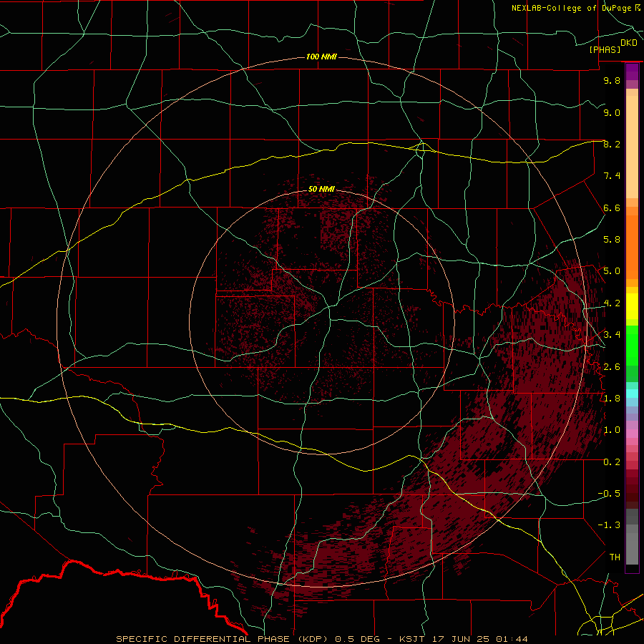Click the DKD [PHAS] legend header
644x644 pixels.
[613, 47]
